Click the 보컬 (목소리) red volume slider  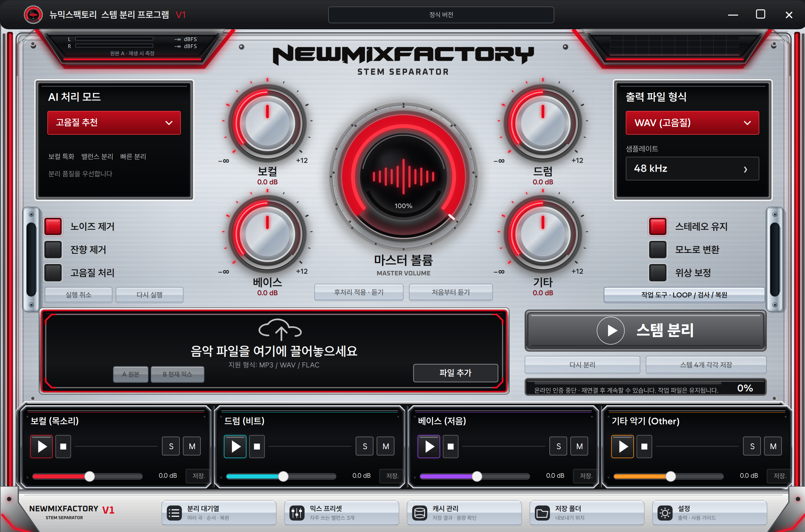[x=87, y=476]
